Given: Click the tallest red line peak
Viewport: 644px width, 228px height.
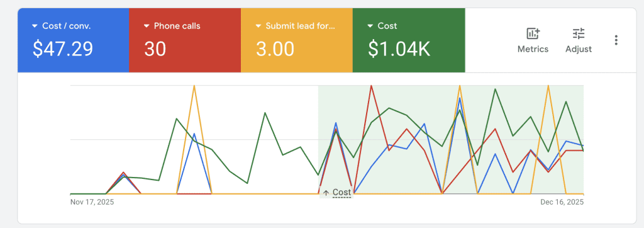Looking at the screenshot, I should (x=371, y=86).
